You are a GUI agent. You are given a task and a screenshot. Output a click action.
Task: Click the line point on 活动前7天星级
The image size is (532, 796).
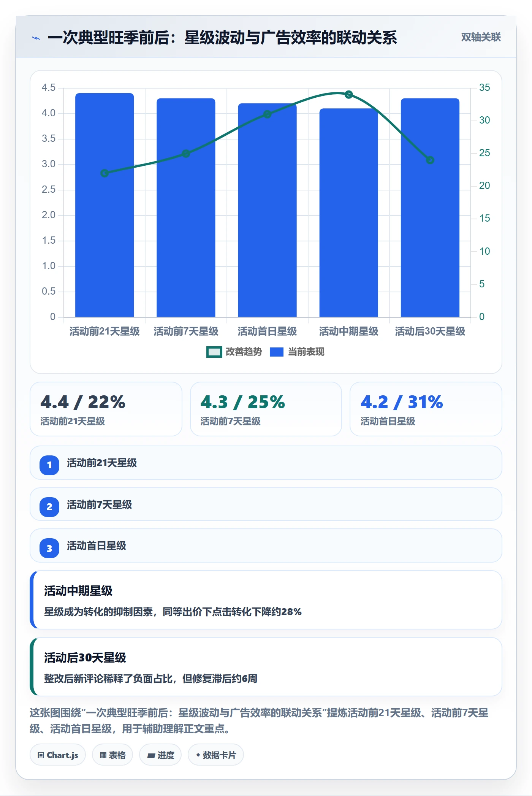186,154
